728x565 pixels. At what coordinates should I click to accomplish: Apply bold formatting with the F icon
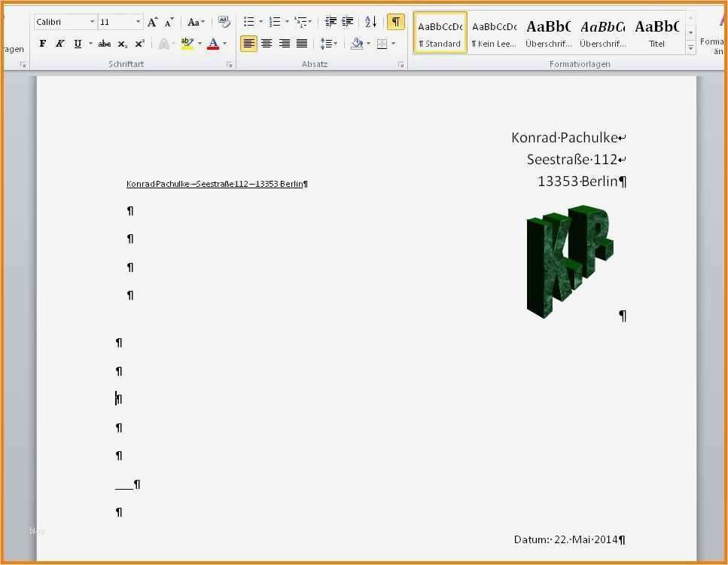click(x=42, y=43)
